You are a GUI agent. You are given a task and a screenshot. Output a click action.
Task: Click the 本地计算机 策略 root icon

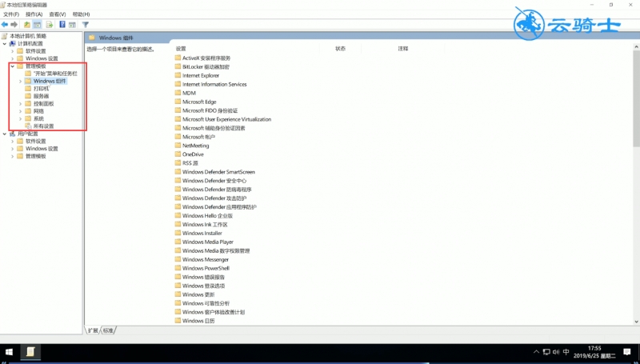pos(5,36)
